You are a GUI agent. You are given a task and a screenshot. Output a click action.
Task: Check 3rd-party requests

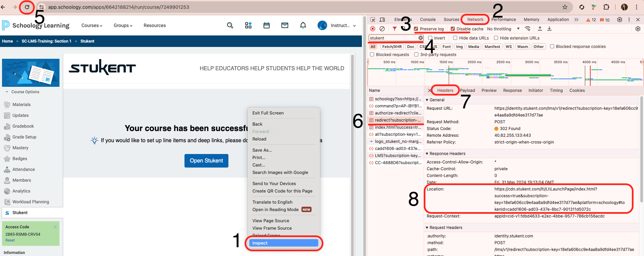[416, 54]
